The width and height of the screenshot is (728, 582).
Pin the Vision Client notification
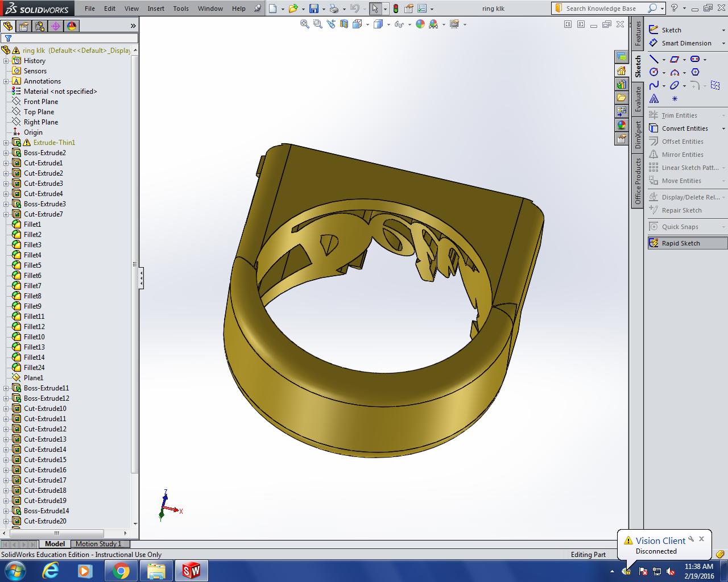[x=691, y=539]
